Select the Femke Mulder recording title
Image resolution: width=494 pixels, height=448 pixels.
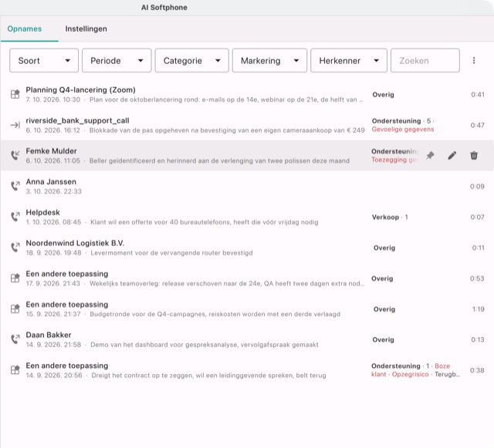(x=52, y=151)
